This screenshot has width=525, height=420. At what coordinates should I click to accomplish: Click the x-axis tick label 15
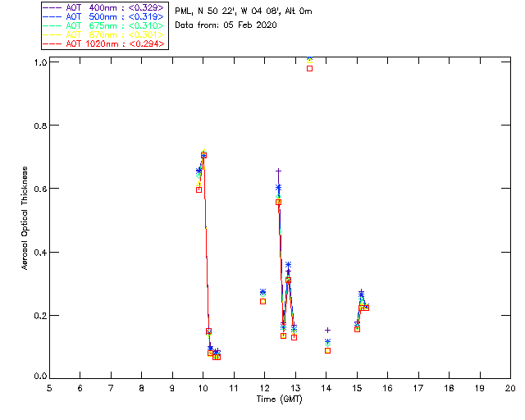357,388
